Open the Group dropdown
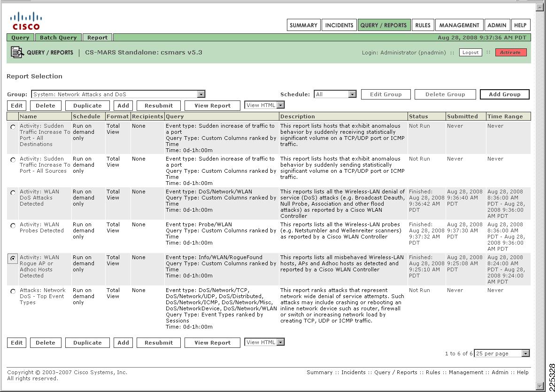This screenshot has width=555, height=392. (x=118, y=94)
